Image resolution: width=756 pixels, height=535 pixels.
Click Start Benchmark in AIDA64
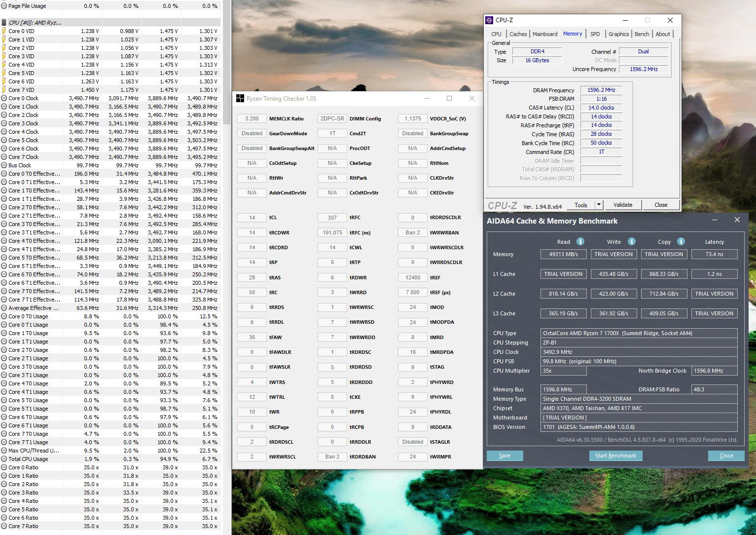click(615, 456)
